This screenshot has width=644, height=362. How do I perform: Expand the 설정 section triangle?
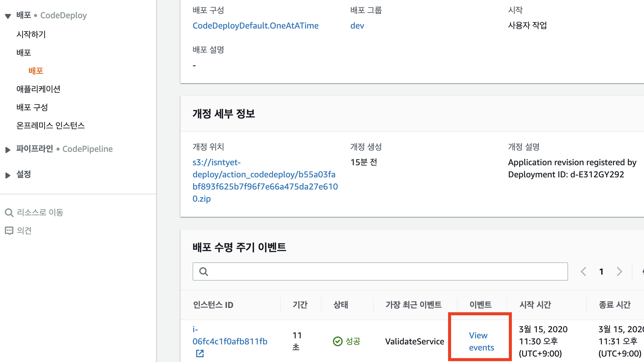tap(8, 175)
